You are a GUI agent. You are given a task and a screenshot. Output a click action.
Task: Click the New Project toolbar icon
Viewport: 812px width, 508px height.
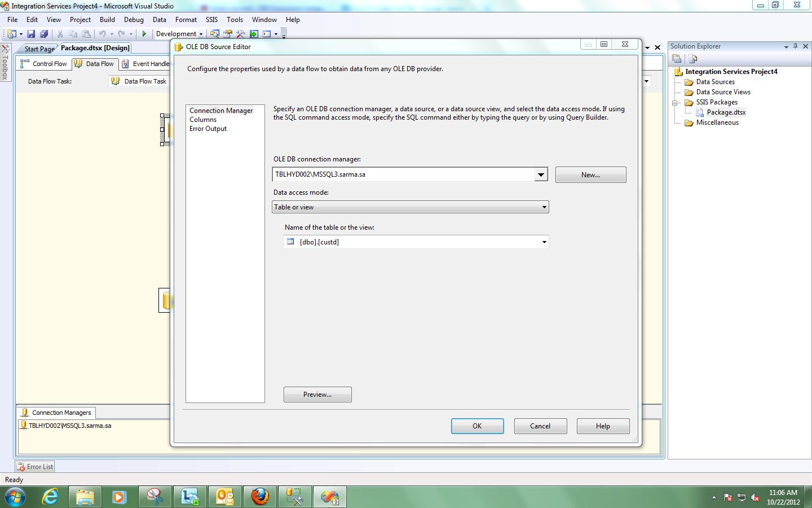11,34
